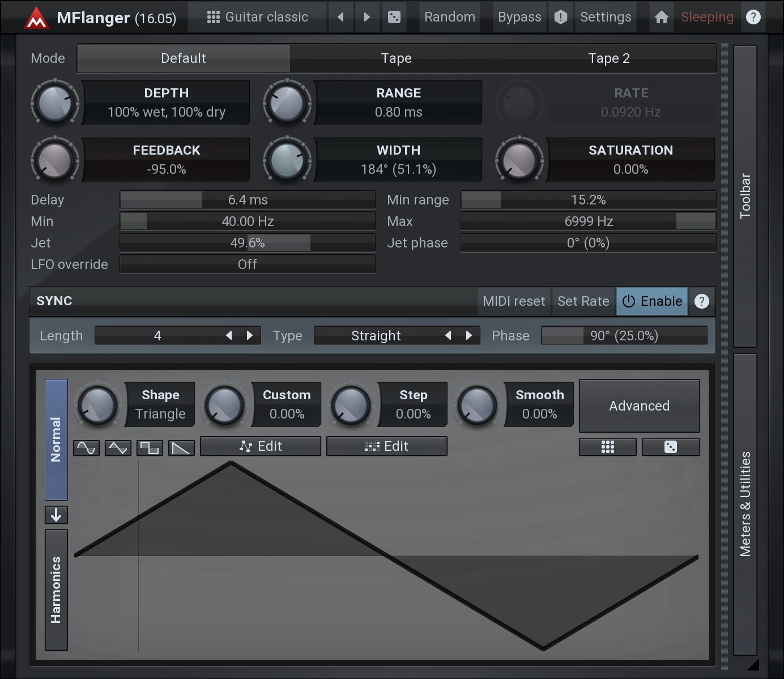The width and height of the screenshot is (784, 679).
Task: Load the next preset with right arrow
Action: (367, 17)
